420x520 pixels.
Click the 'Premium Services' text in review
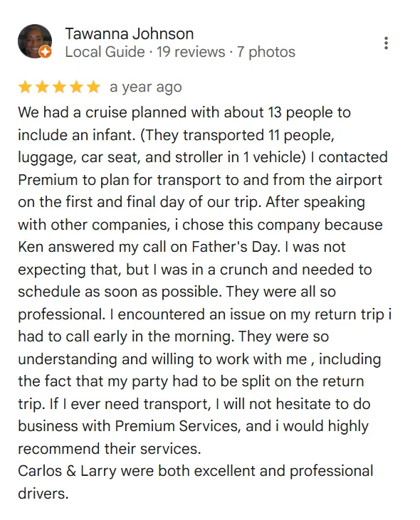click(177, 426)
